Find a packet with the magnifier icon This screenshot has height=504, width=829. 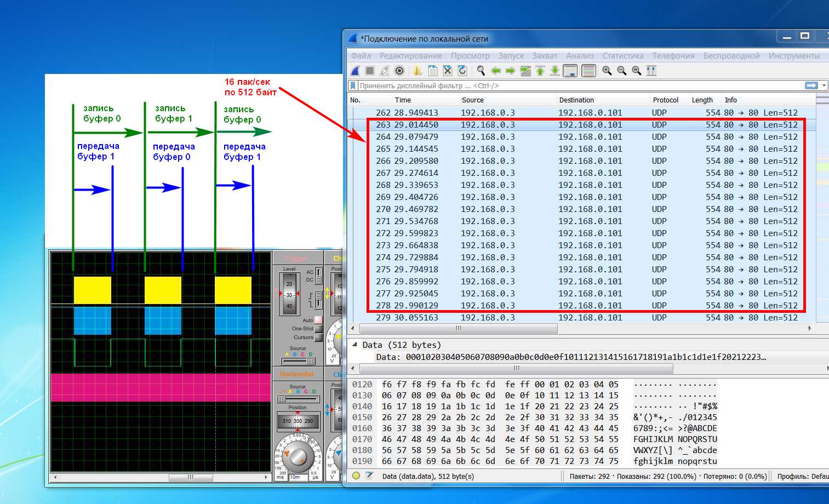click(x=481, y=71)
